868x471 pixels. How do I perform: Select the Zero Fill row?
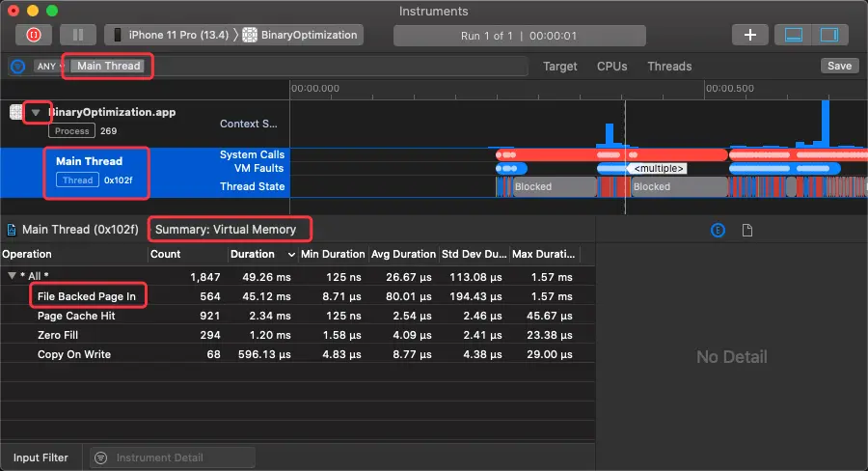click(x=298, y=335)
